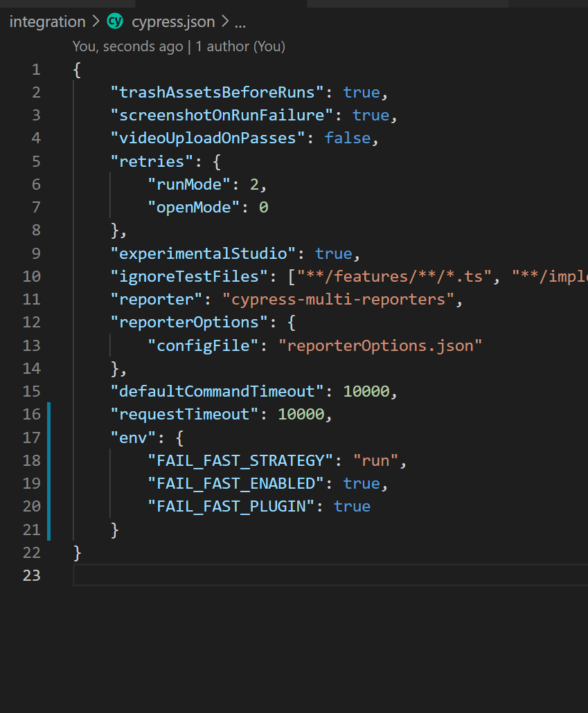Click line number 23 in gutter
Screen dimensions: 588x713
pyautogui.click(x=32, y=575)
